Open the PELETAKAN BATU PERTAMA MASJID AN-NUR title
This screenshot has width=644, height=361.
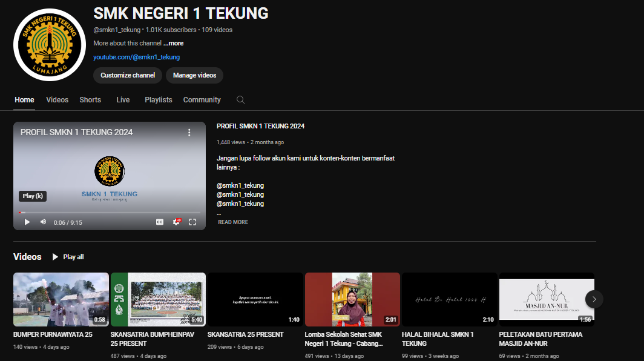(540, 339)
